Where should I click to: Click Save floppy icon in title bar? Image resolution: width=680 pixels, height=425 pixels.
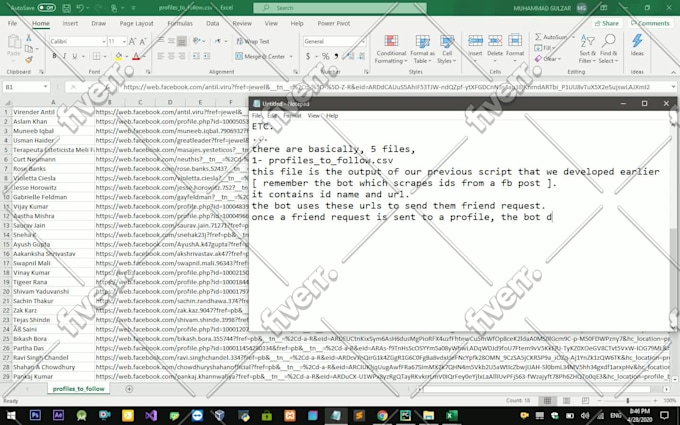pyautogui.click(x=66, y=8)
